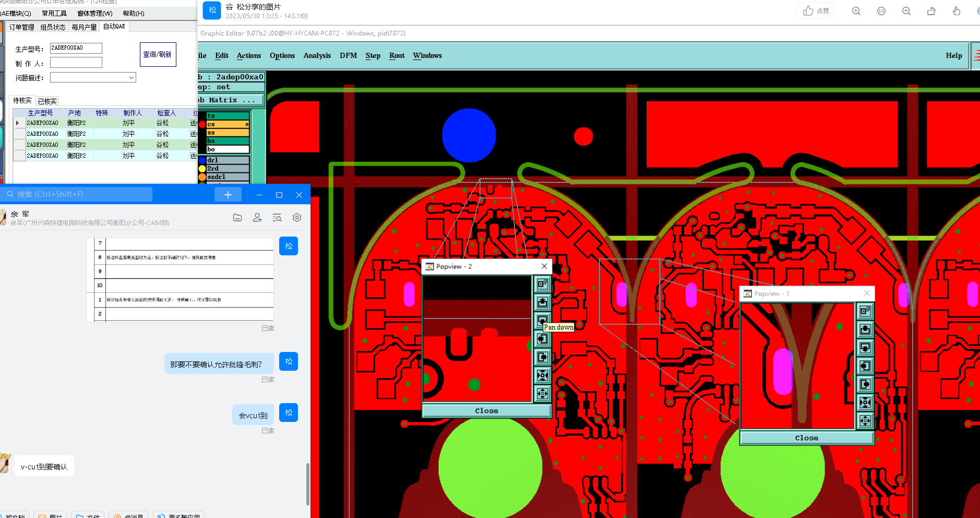The width and height of the screenshot is (980, 518).
Task: Select the cs layer in layer list
Action: coord(228,124)
